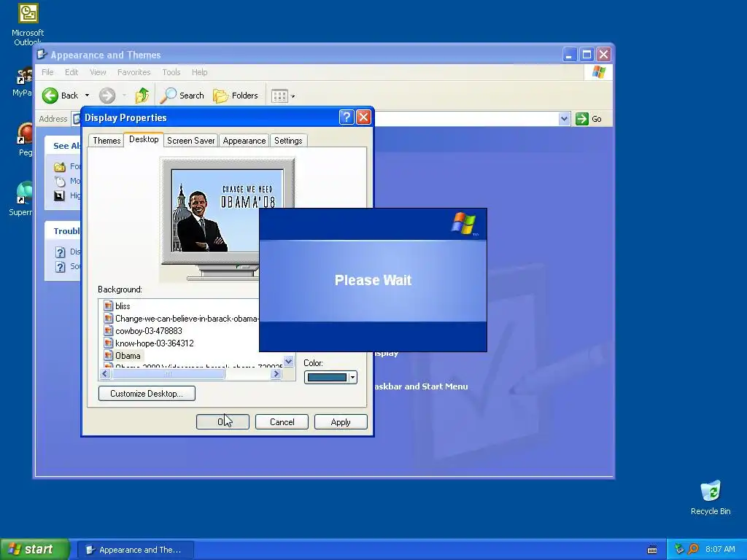The image size is (747, 560).
Task: Select cowboy-03-478883 background
Action: coord(149,331)
